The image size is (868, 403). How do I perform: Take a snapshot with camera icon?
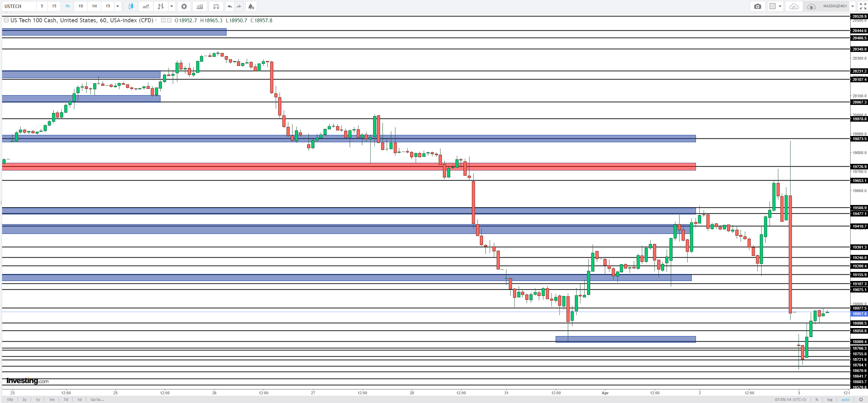tap(757, 6)
